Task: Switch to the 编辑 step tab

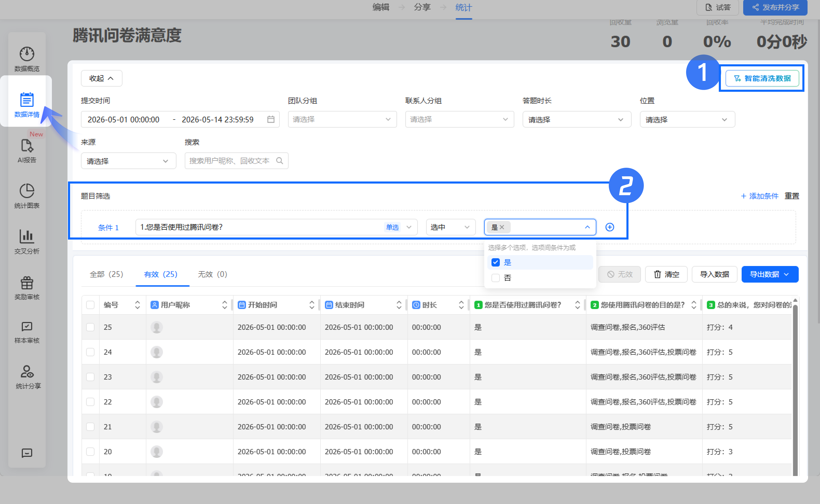Action: pyautogui.click(x=381, y=7)
